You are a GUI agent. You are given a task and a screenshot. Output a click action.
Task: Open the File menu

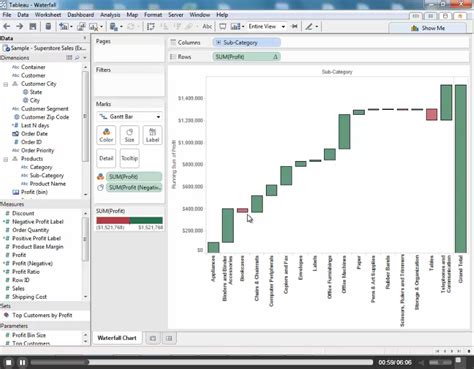click(x=7, y=15)
